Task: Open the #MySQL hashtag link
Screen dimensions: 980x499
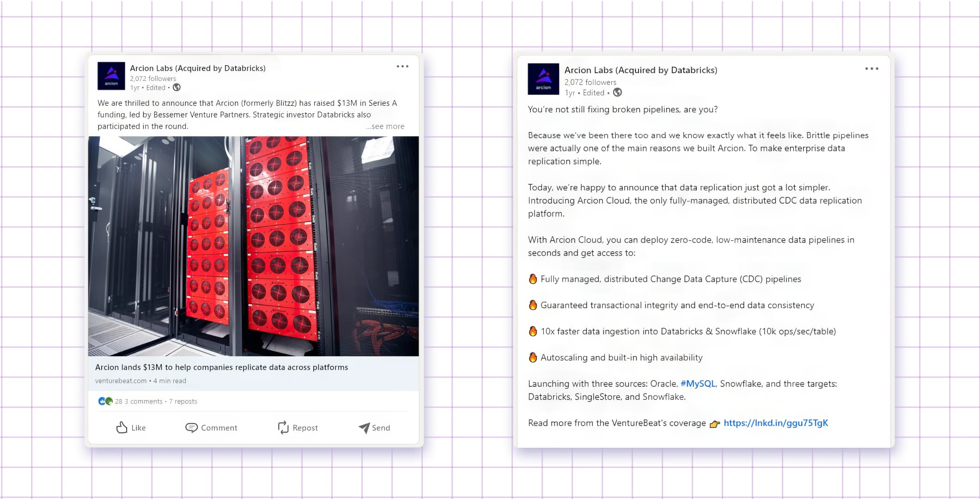Action: 698,383
